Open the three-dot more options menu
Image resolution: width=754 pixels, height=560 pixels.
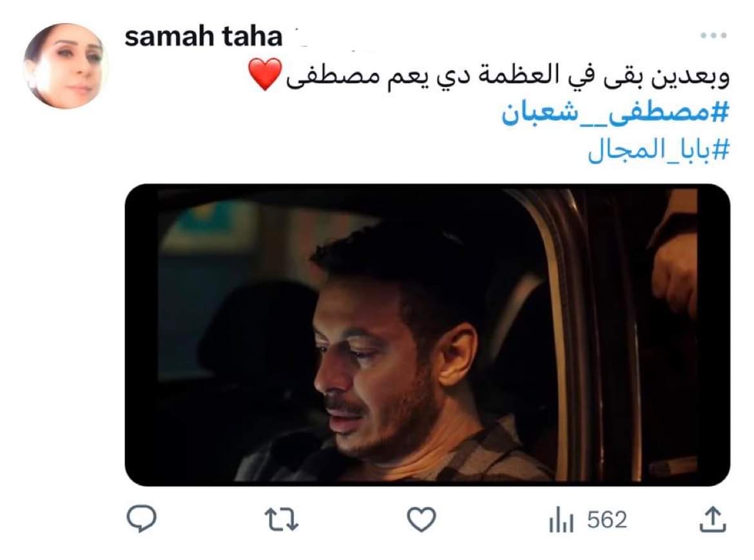coord(713,35)
